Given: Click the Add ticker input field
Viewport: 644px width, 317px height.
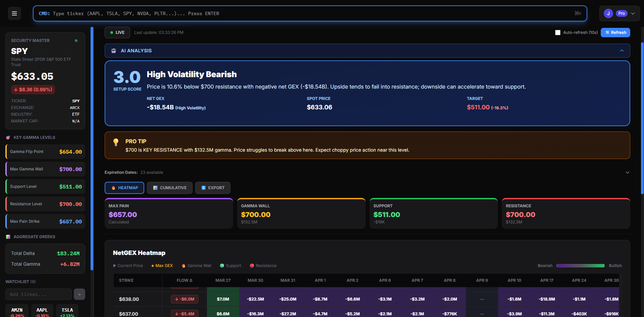Looking at the screenshot, I should pyautogui.click(x=38, y=294).
